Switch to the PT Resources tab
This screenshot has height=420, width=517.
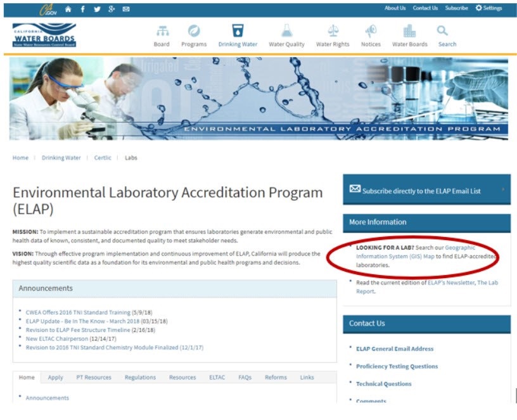coord(94,377)
